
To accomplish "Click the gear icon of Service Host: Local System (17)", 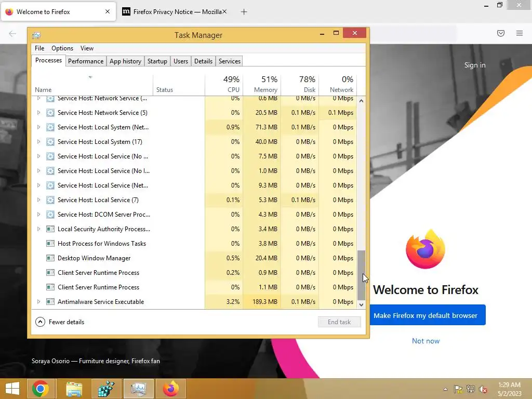I will [50, 142].
